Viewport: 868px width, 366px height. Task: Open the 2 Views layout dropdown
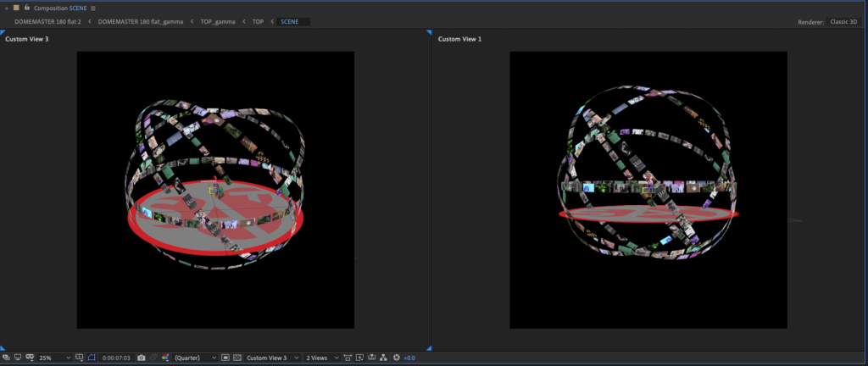click(x=324, y=358)
